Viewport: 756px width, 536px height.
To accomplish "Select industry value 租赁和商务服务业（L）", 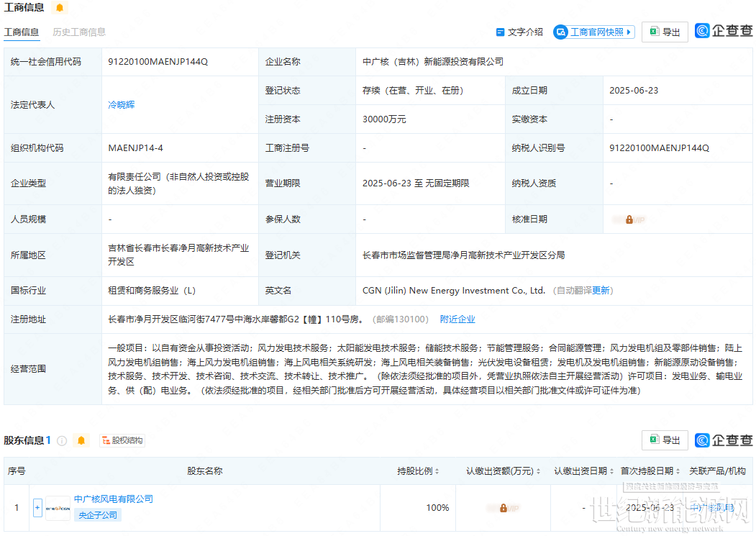I will pyautogui.click(x=151, y=291).
